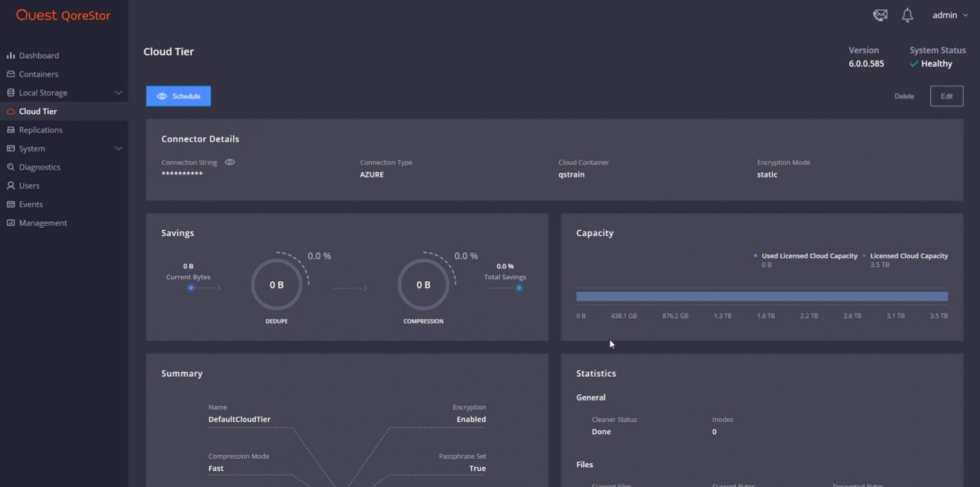Select Cloud Tier in the sidebar
The height and width of the screenshot is (487, 980).
coord(38,111)
